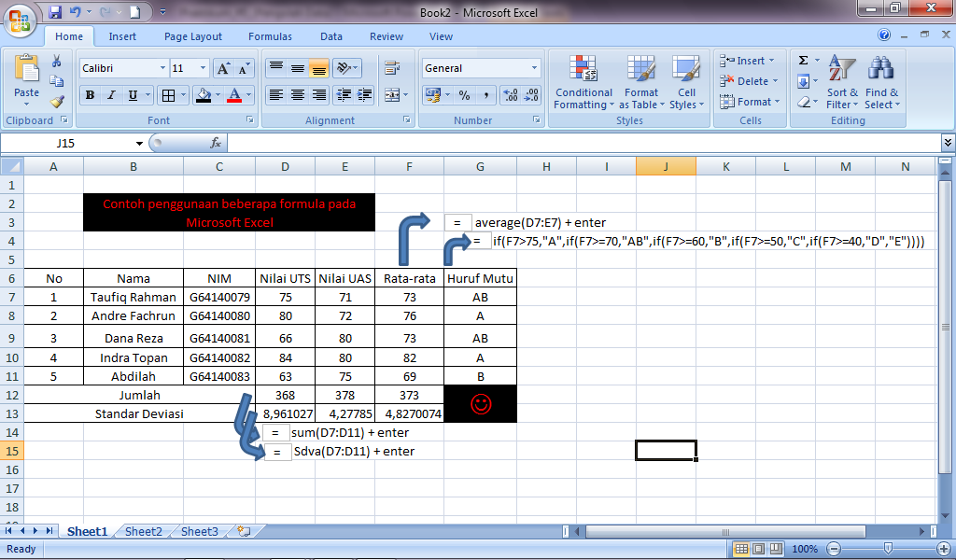Expand the Name Box dropdown arrow
Screen dimensions: 956x560
tap(139, 143)
